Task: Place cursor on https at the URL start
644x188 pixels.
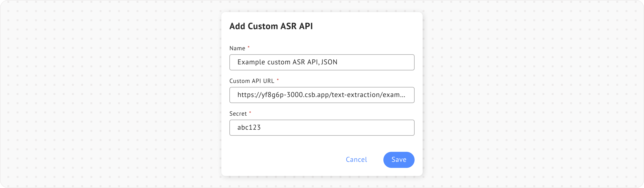Action: 245,95
